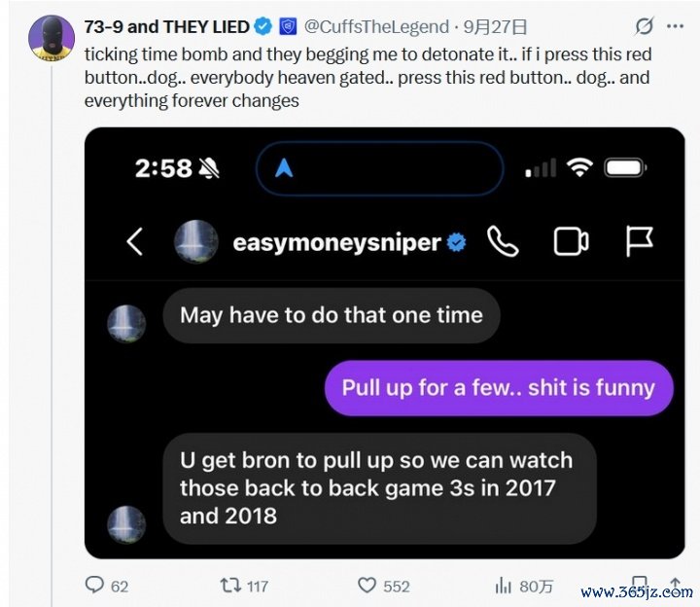Tap the phone call icon in screenshot
Image resolution: width=700 pixels, height=607 pixels.
pyautogui.click(x=503, y=241)
